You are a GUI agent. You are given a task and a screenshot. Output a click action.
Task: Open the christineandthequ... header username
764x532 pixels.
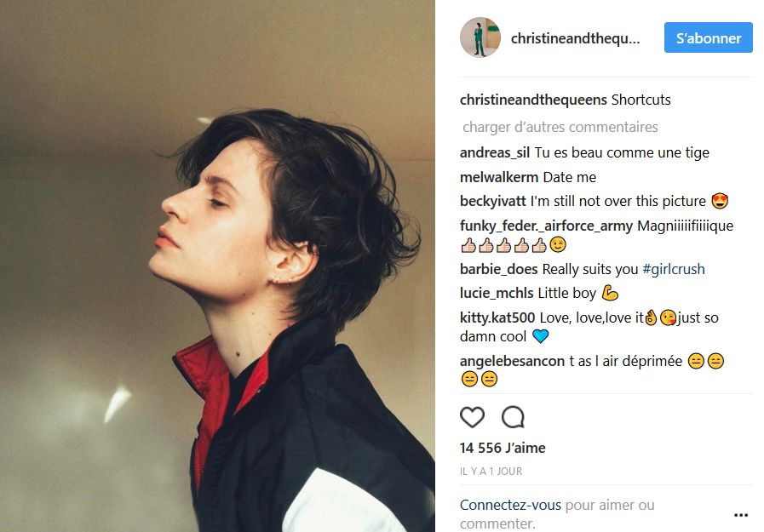(575, 38)
